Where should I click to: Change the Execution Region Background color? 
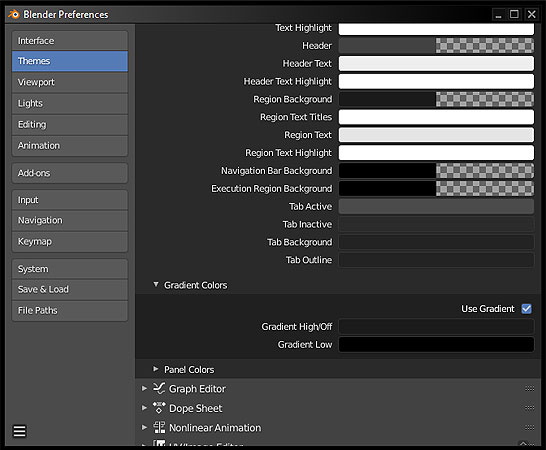[x=436, y=188]
